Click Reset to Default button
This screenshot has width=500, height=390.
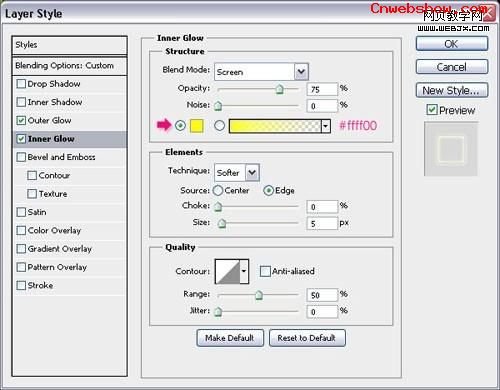pos(307,338)
